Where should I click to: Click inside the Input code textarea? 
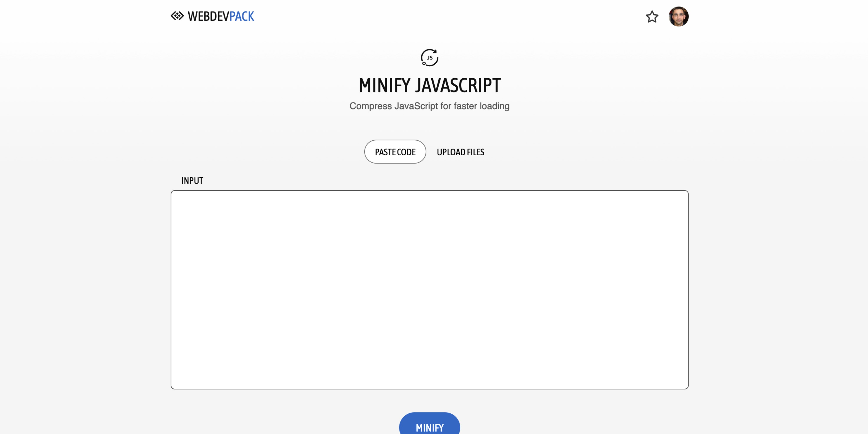(x=430, y=290)
